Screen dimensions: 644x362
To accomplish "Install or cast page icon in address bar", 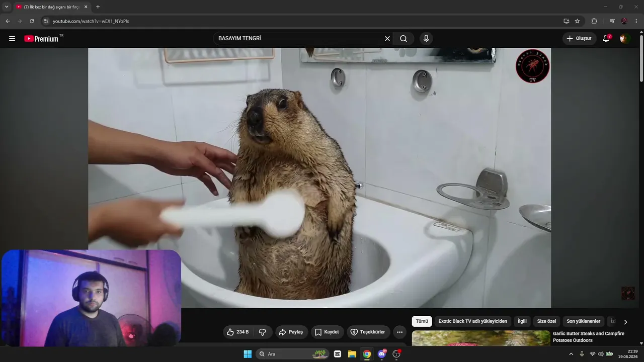I will click(x=566, y=21).
